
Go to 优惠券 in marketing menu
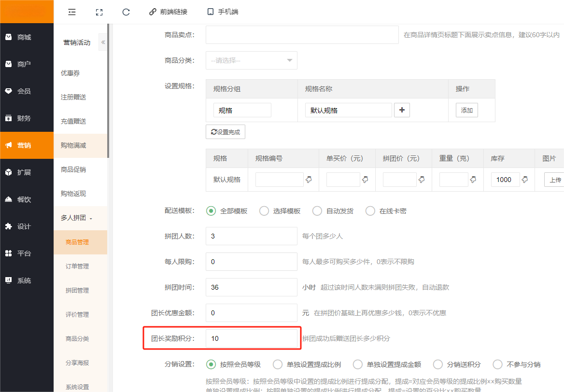pyautogui.click(x=70, y=73)
